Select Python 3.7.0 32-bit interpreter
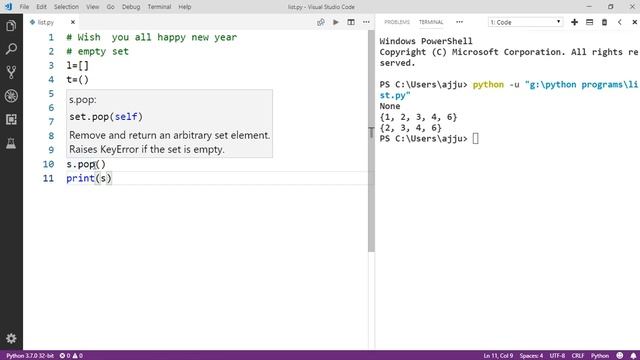640x360 pixels. tap(30, 356)
